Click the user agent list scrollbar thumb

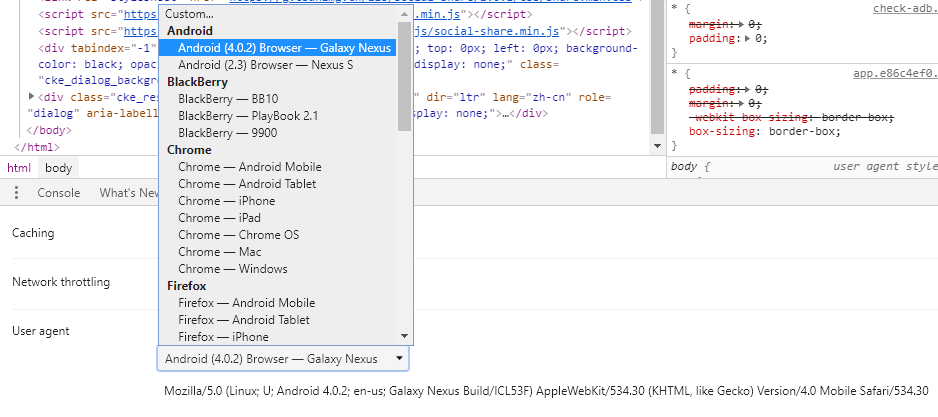[x=404, y=75]
